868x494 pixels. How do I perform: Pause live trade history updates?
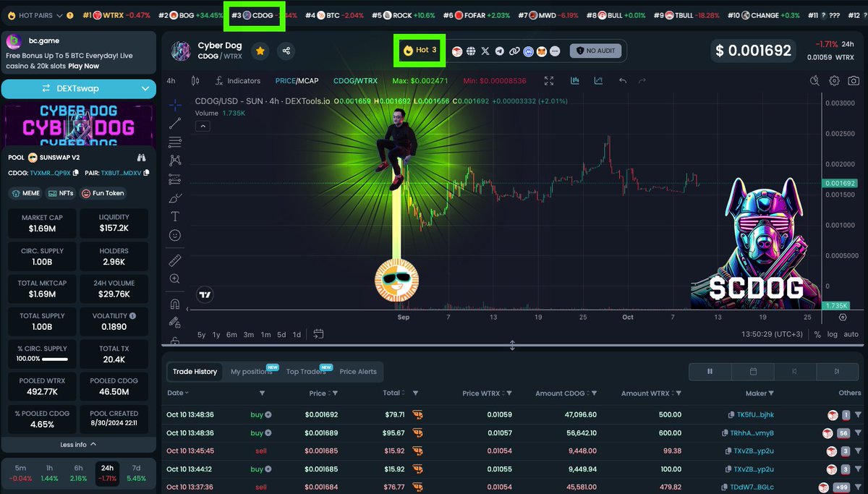pyautogui.click(x=710, y=371)
